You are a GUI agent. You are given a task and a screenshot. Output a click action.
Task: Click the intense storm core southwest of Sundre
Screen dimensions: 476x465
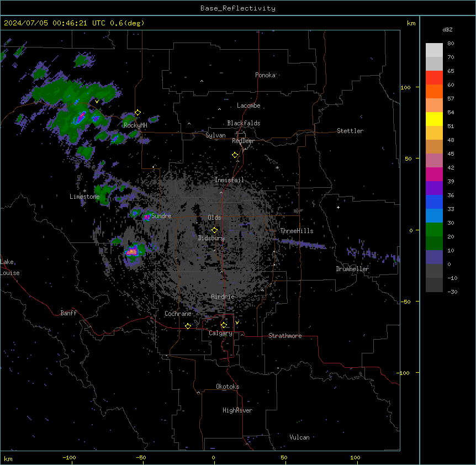coord(133,252)
